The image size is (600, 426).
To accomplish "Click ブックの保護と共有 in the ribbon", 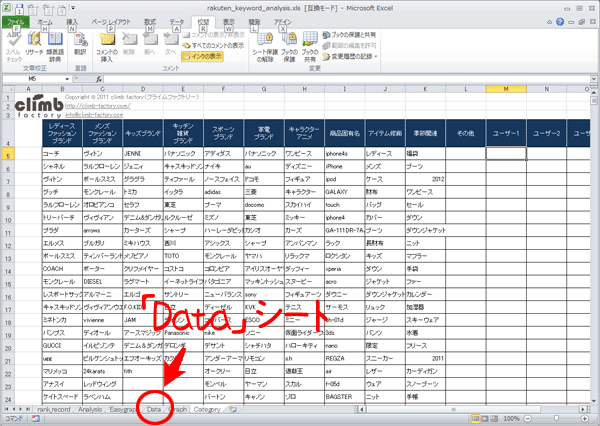I will (x=349, y=35).
